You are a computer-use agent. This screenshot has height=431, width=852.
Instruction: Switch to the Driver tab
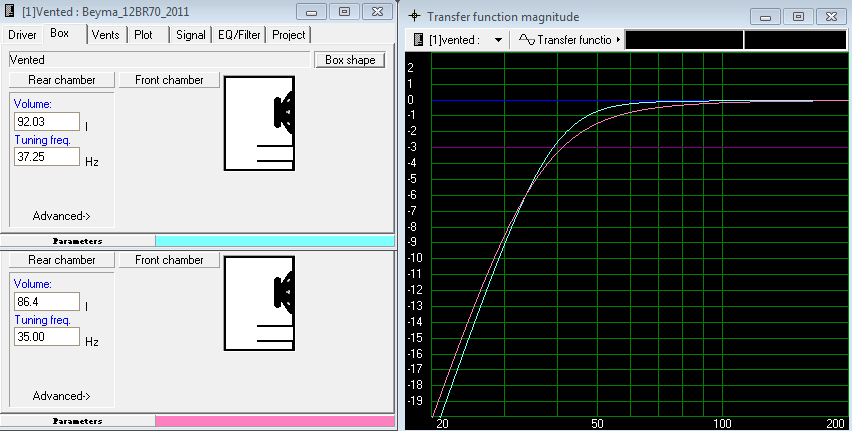tap(24, 34)
